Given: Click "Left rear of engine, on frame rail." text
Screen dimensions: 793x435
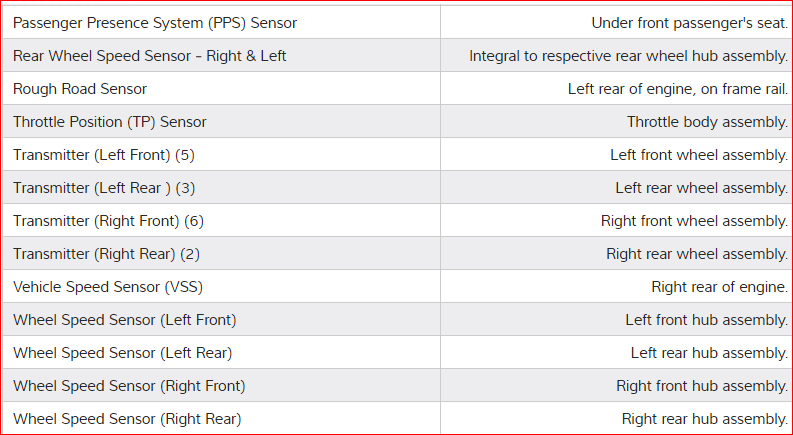Looking at the screenshot, I should [x=677, y=89].
